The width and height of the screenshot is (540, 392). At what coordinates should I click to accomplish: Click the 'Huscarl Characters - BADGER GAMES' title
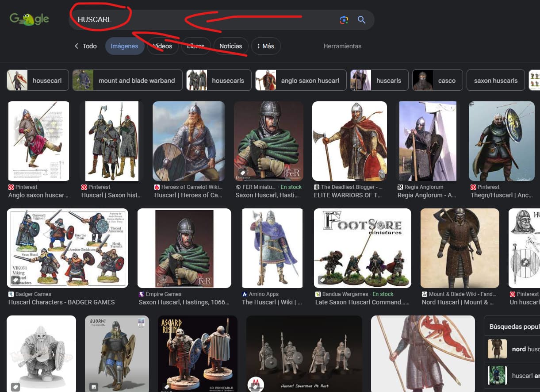(x=61, y=302)
